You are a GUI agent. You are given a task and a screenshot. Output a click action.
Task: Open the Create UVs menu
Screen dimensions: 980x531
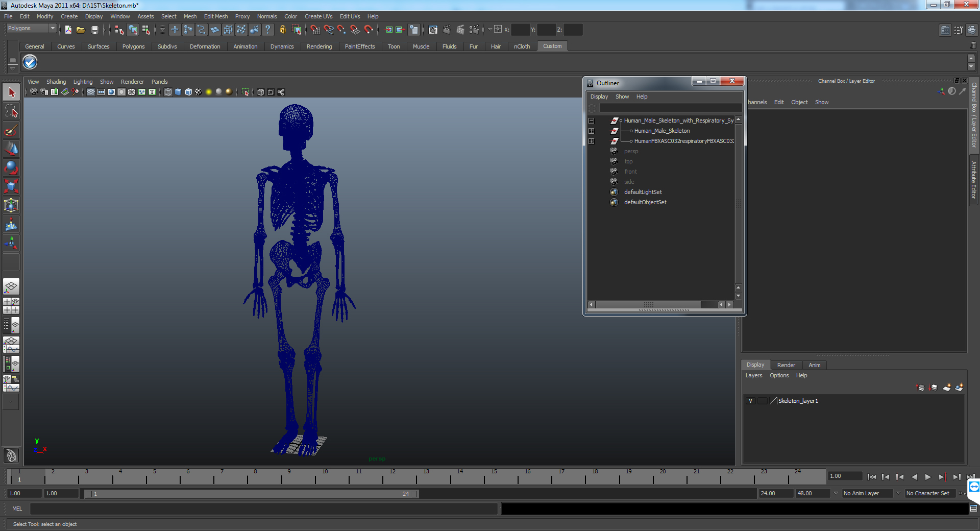(x=318, y=16)
